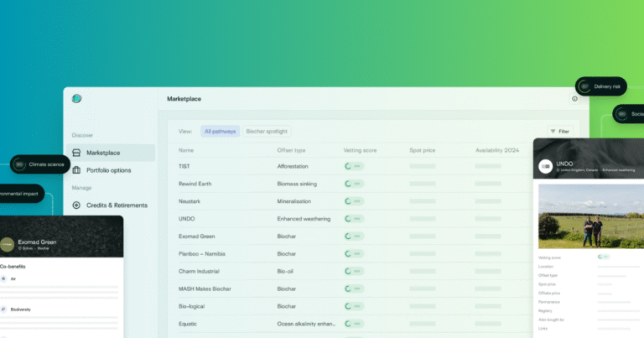Click the Ocean alkalinity enhancement cell
Viewport: 644px width, 338px height.
point(306,324)
